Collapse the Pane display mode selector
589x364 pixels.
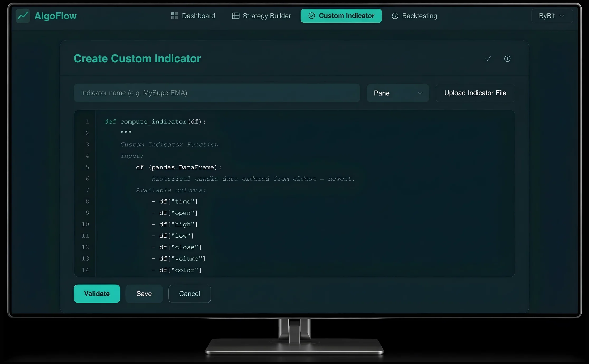pyautogui.click(x=420, y=93)
